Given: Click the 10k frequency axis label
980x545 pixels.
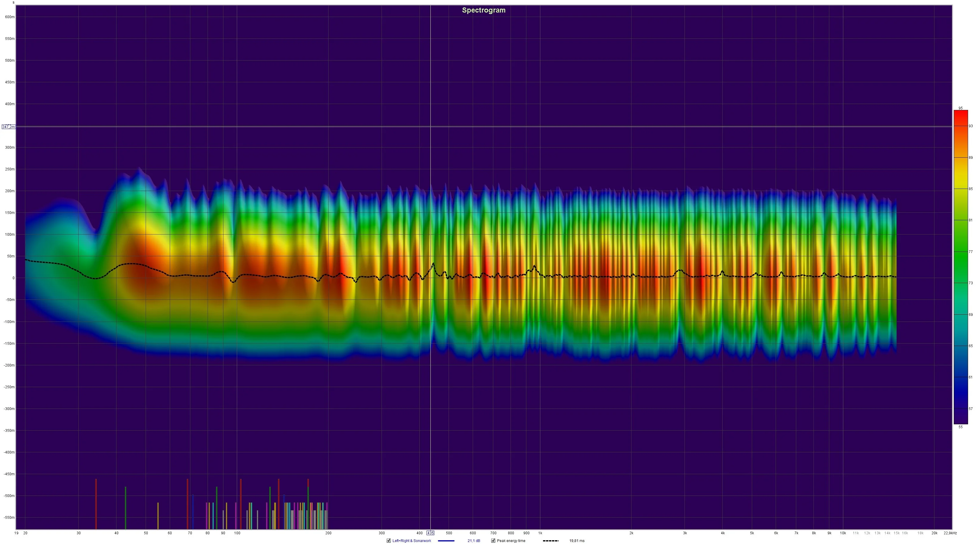Looking at the screenshot, I should click(843, 533).
